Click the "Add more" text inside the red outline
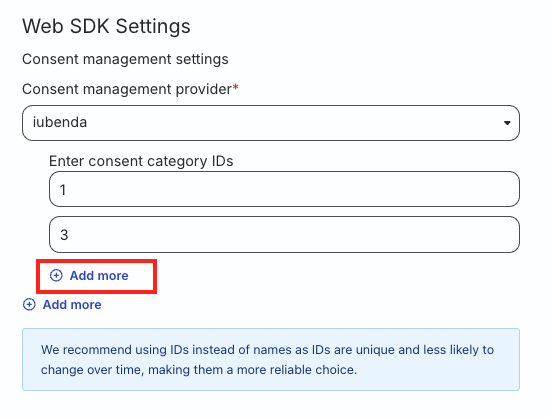Image resolution: width=551 pixels, height=419 pixels. click(99, 276)
